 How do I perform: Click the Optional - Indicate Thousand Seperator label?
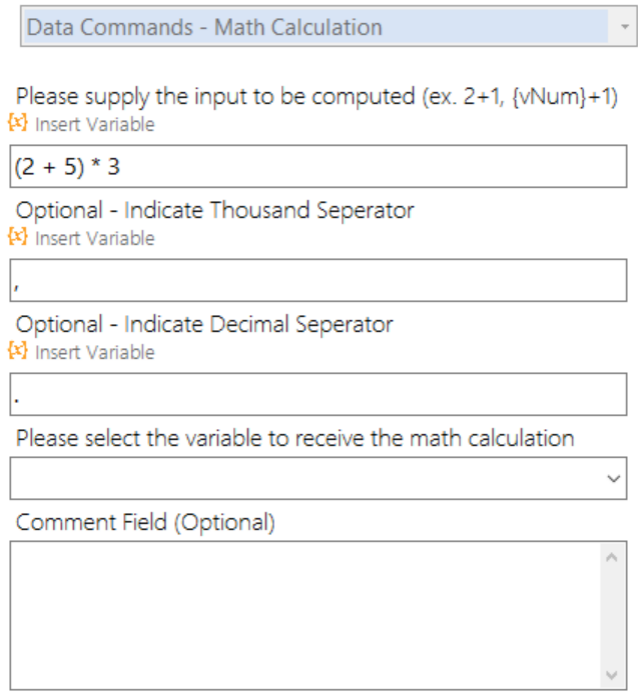pyautogui.click(x=215, y=210)
